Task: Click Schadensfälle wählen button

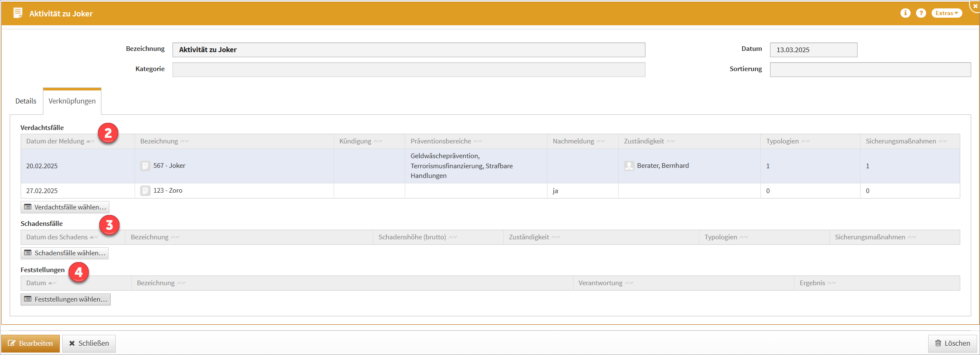Action: coord(65,253)
